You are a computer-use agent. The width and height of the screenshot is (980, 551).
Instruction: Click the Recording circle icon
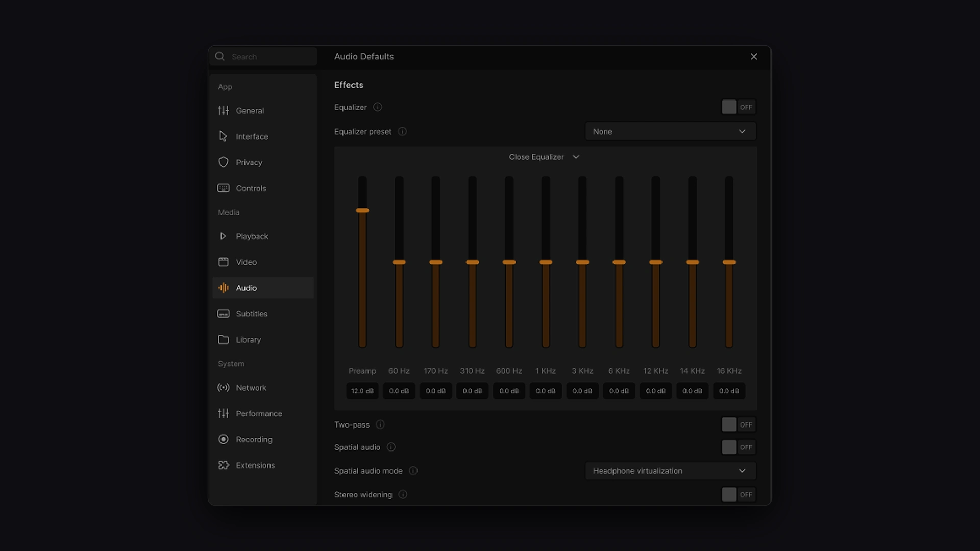point(223,439)
